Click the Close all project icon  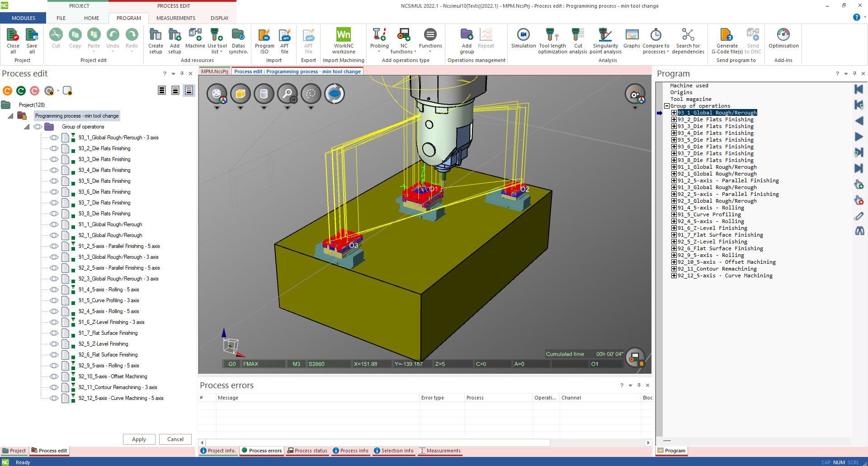13,41
